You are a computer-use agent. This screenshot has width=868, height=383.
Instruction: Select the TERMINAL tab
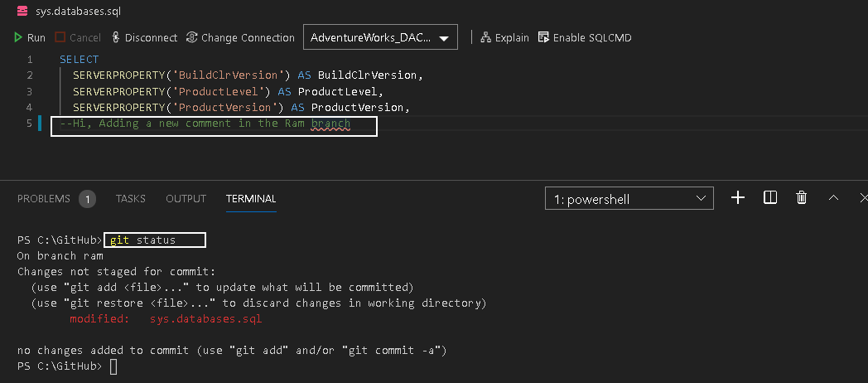[251, 199]
